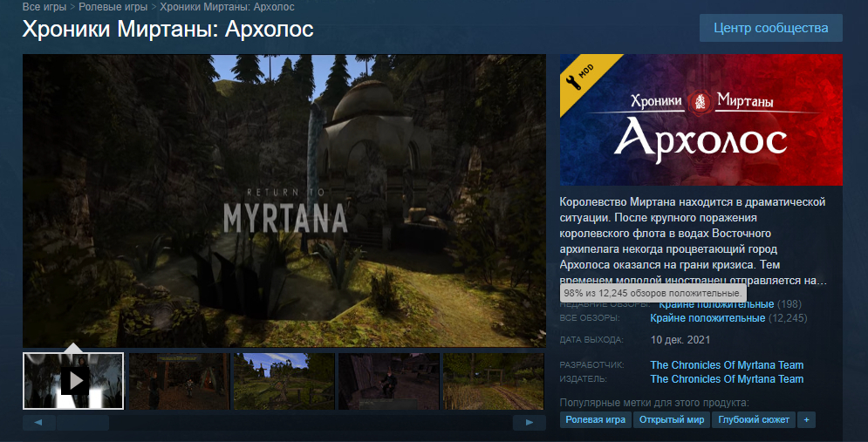The width and height of the screenshot is (868, 442).
Task: Click the left arrow of thumbnail strip
Action: coord(38,423)
